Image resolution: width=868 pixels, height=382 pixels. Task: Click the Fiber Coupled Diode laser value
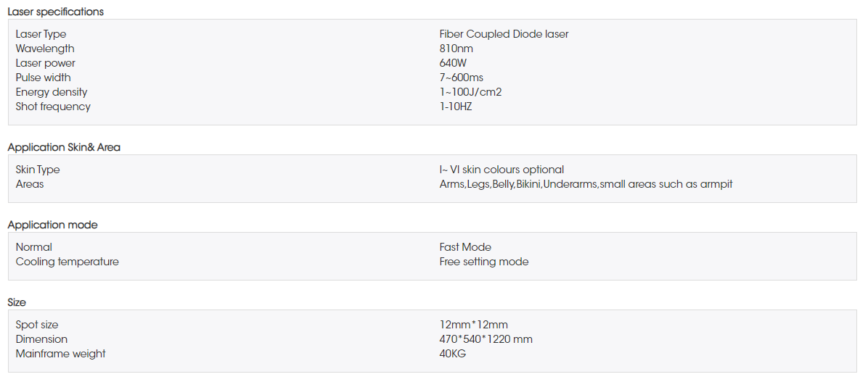click(x=504, y=34)
